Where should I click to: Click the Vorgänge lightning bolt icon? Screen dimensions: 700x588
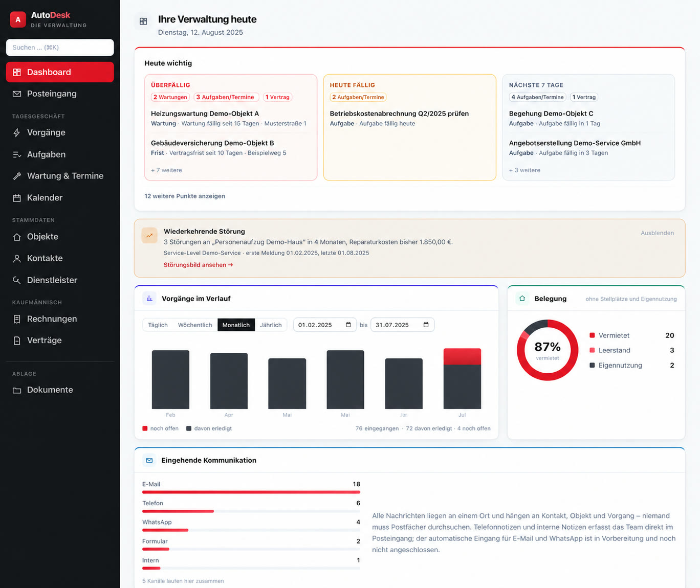click(x=17, y=133)
